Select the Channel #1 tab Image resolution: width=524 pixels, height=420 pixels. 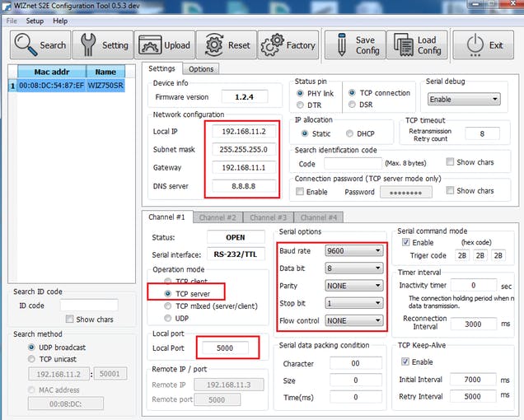point(166,217)
